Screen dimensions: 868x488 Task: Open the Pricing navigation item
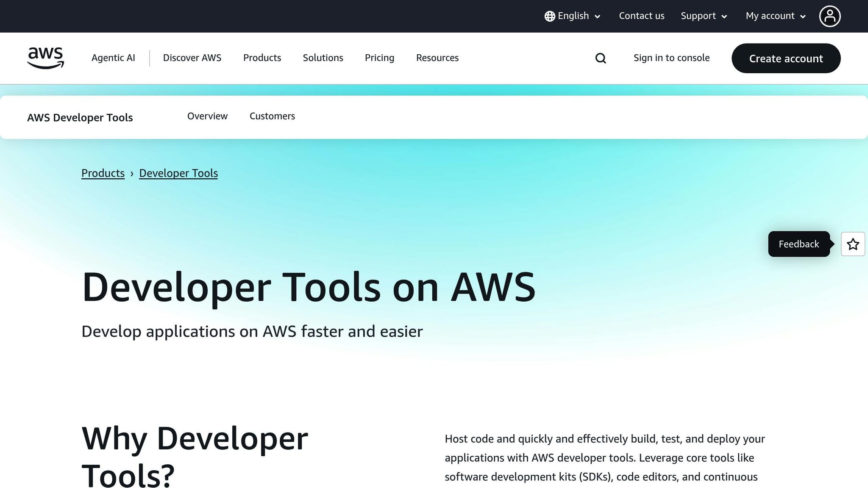pos(379,58)
